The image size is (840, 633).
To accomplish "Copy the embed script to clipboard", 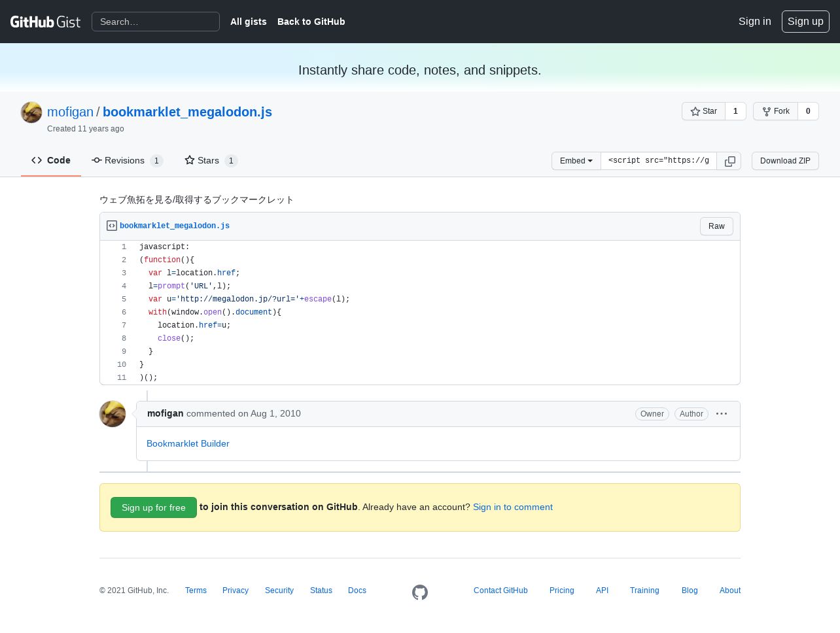I will tap(729, 161).
